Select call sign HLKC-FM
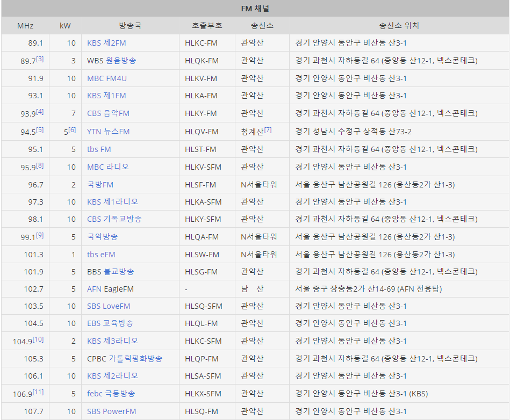 tap(201, 43)
